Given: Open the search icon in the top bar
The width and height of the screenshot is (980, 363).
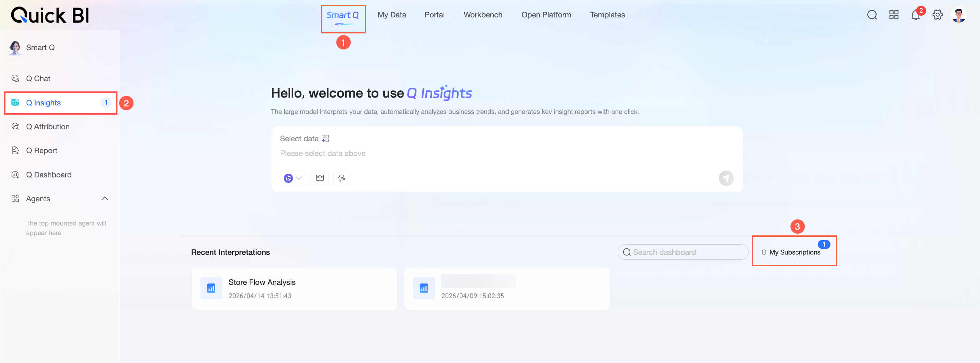Looking at the screenshot, I should (872, 15).
